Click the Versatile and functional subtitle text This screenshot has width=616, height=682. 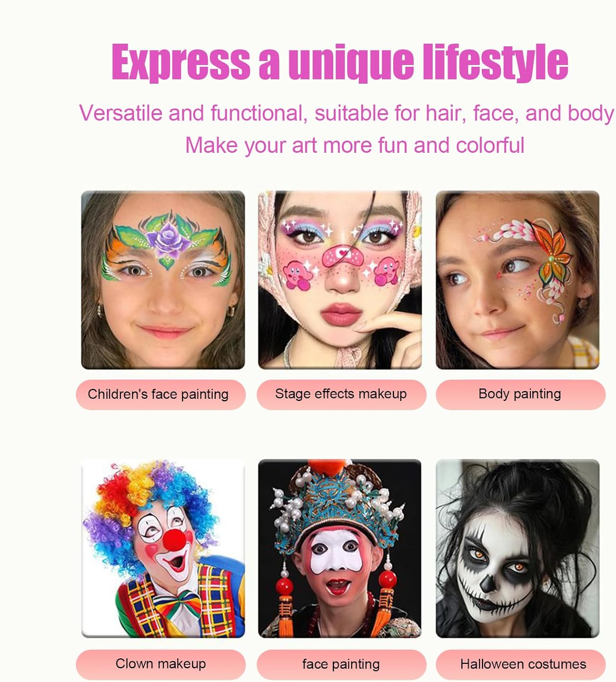[x=346, y=113]
